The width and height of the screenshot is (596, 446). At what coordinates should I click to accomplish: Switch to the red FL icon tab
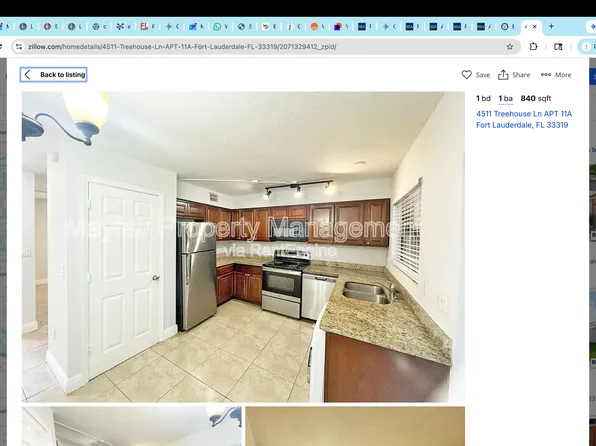pyautogui.click(x=144, y=27)
